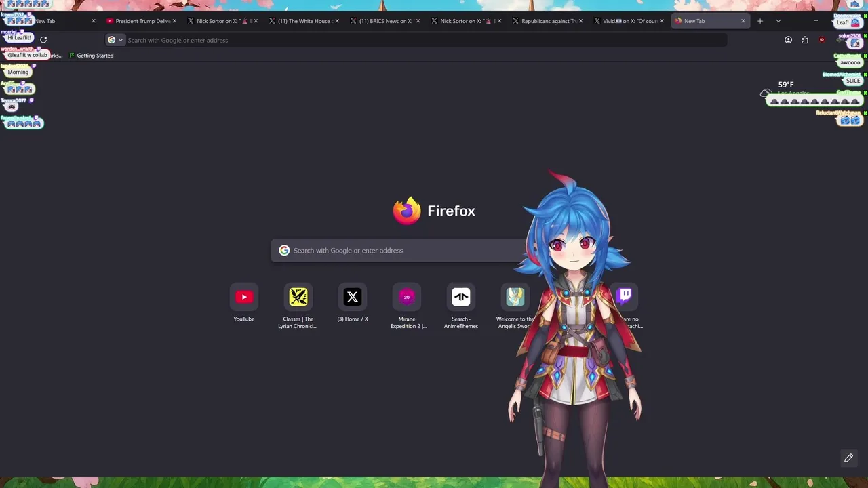Minimize the Firefox window
Screen dimensions: 868x488
[x=815, y=21]
